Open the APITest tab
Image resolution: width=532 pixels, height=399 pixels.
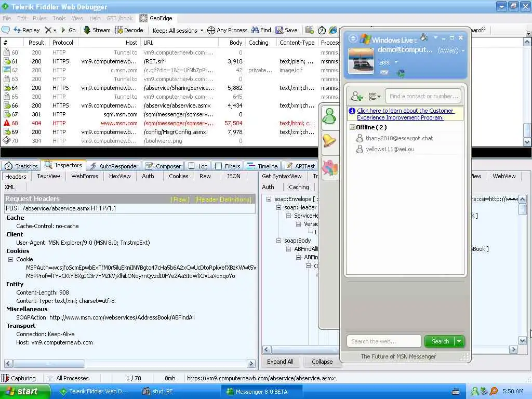[x=300, y=166]
